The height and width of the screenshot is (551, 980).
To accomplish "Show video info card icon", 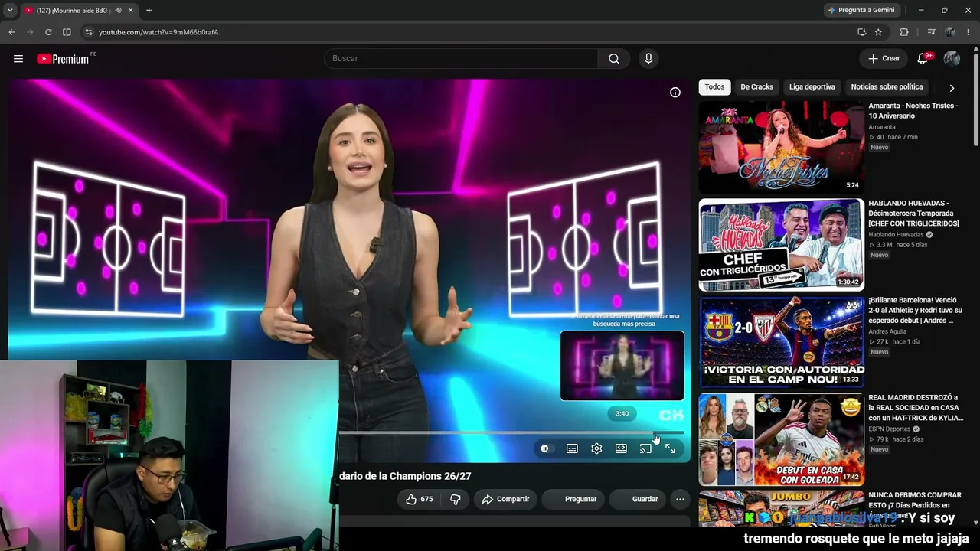I will pyautogui.click(x=675, y=93).
